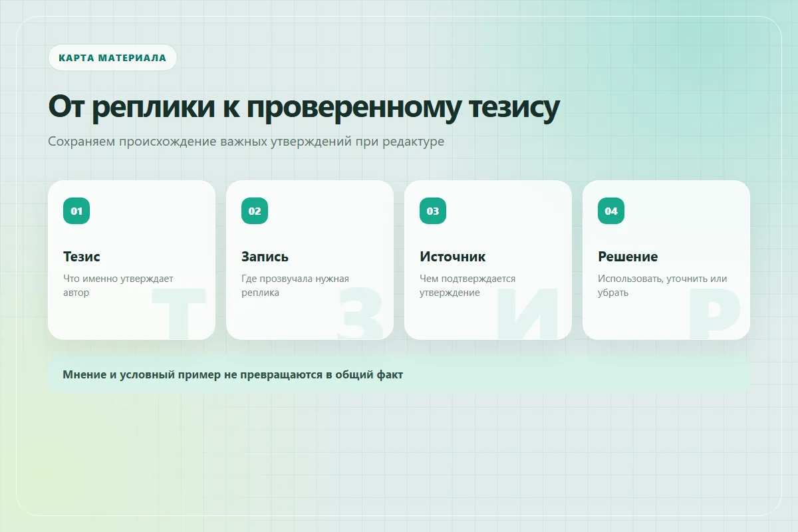Screen dimensions: 798x532
Task: Click the 01 number badge
Action: coord(76,211)
